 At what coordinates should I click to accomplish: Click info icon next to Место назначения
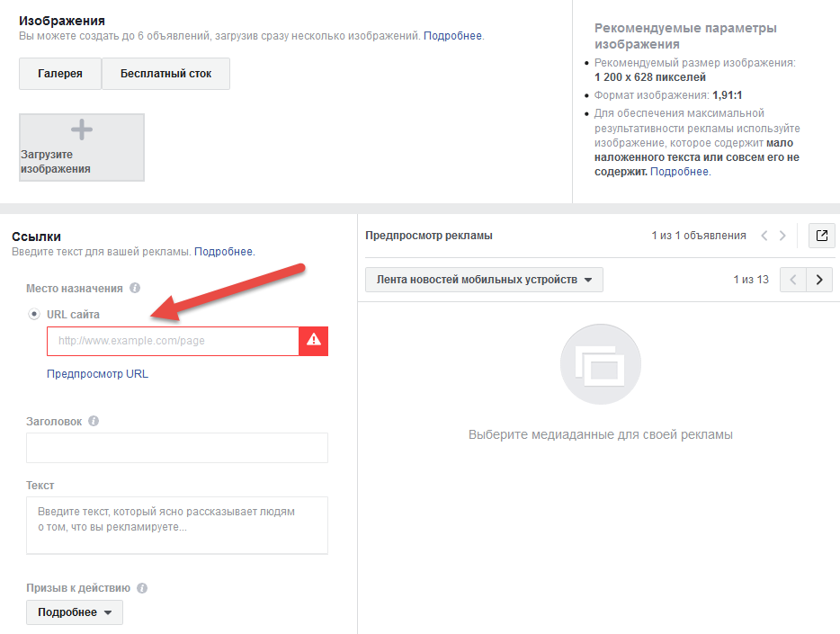click(x=135, y=288)
